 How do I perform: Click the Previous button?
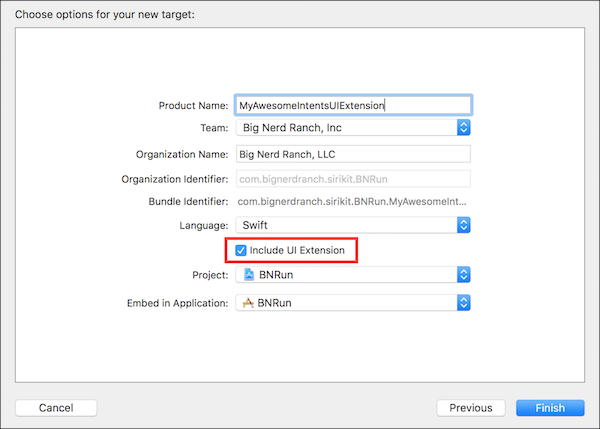coord(471,408)
